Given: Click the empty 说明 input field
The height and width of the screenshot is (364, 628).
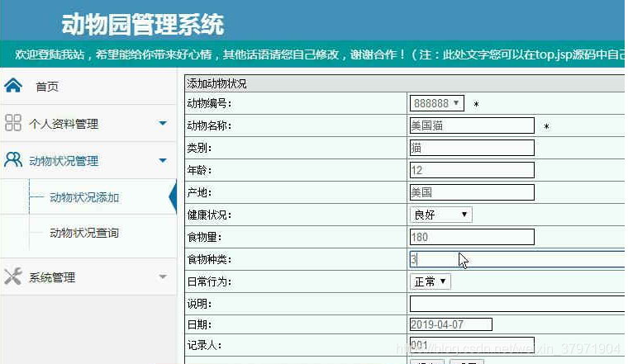Looking at the screenshot, I should (517, 304).
